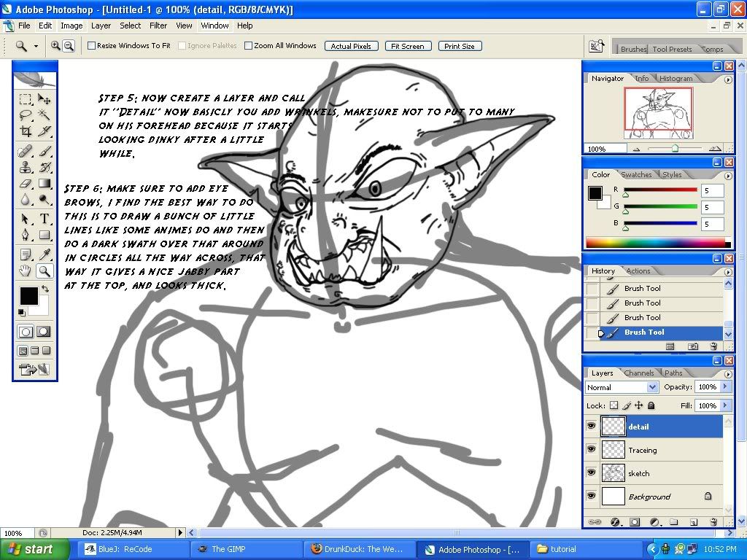Reset to default foreground/background colors

[x=21, y=312]
